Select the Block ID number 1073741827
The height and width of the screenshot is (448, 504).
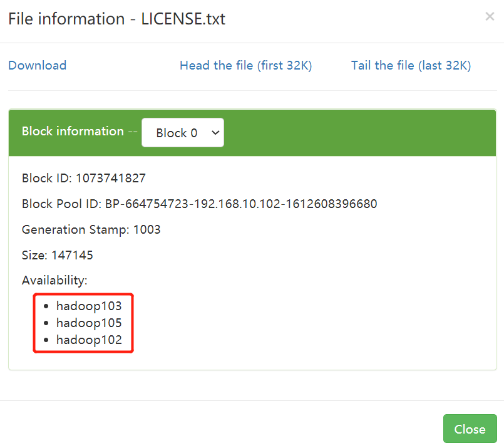coord(111,178)
